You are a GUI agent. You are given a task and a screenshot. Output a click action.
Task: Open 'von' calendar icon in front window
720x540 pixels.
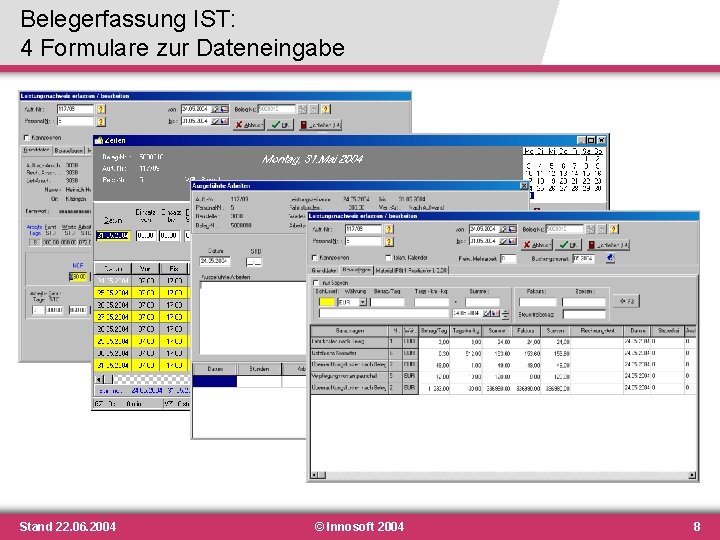click(512, 229)
